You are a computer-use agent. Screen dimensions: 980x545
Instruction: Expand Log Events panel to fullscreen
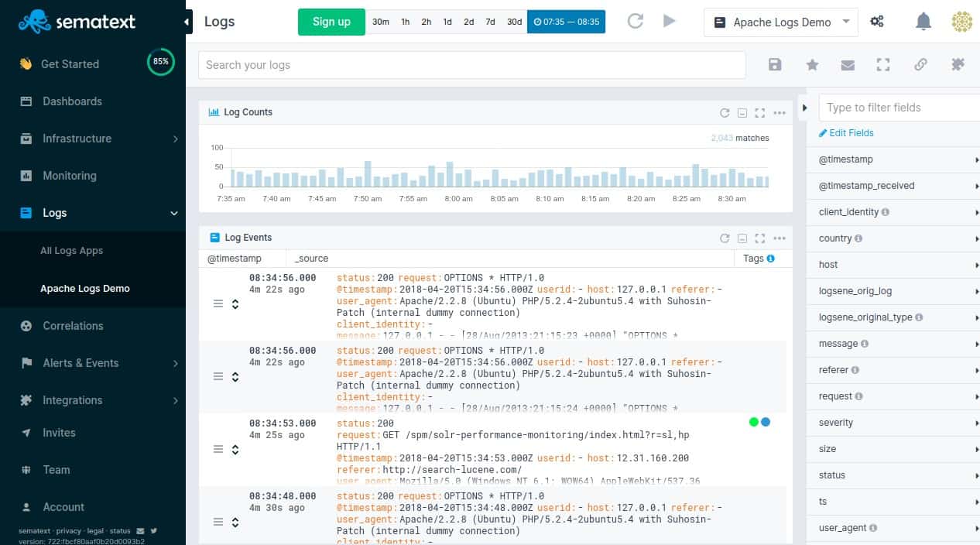click(x=759, y=238)
